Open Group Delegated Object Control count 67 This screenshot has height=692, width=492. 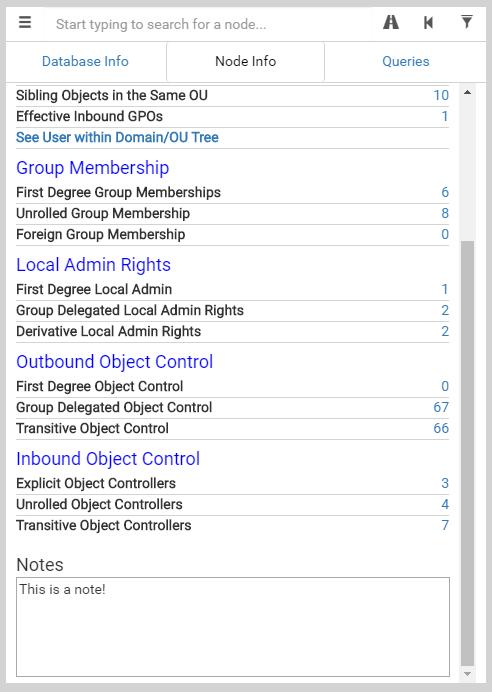tap(441, 407)
